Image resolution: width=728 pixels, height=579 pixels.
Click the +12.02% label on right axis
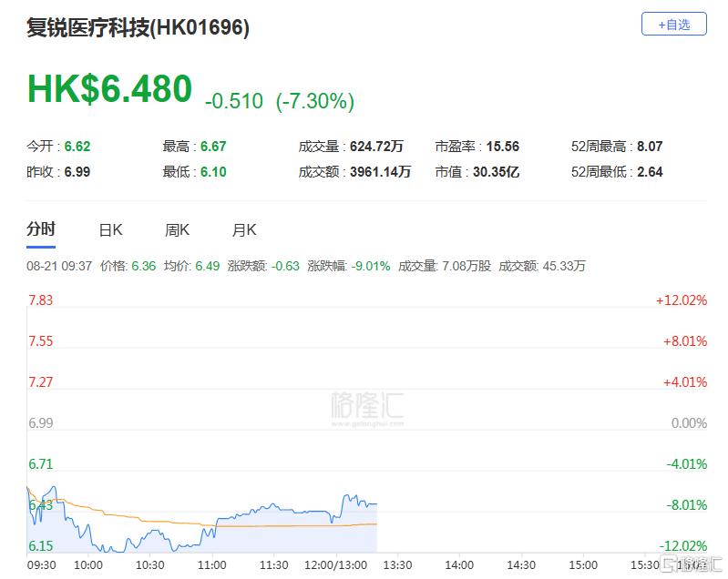[x=681, y=300]
